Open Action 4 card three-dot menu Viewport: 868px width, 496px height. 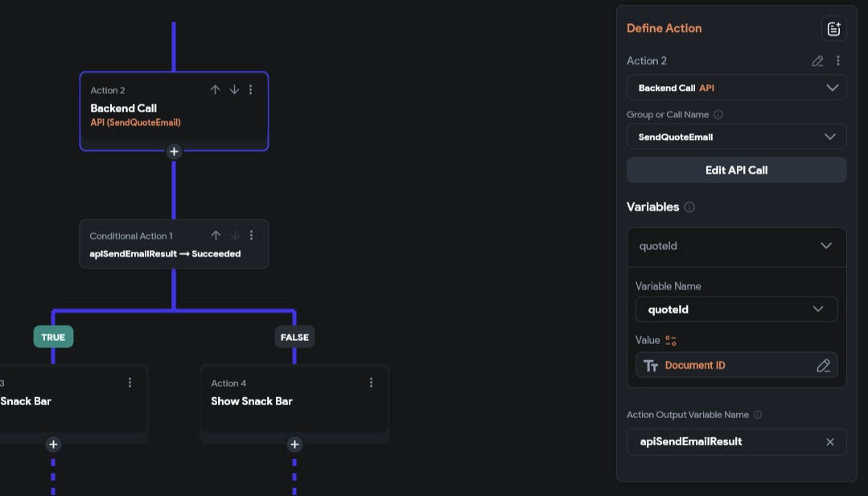click(x=371, y=383)
